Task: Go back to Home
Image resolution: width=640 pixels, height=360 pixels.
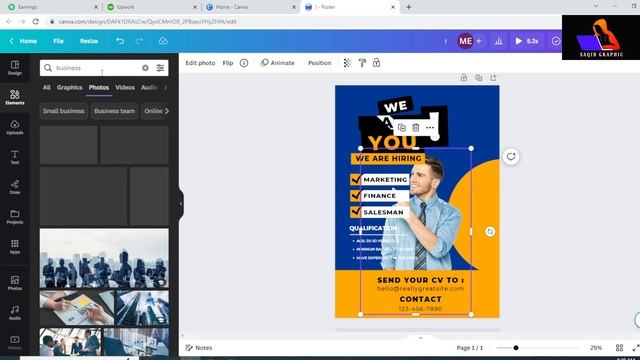Action: tap(23, 41)
